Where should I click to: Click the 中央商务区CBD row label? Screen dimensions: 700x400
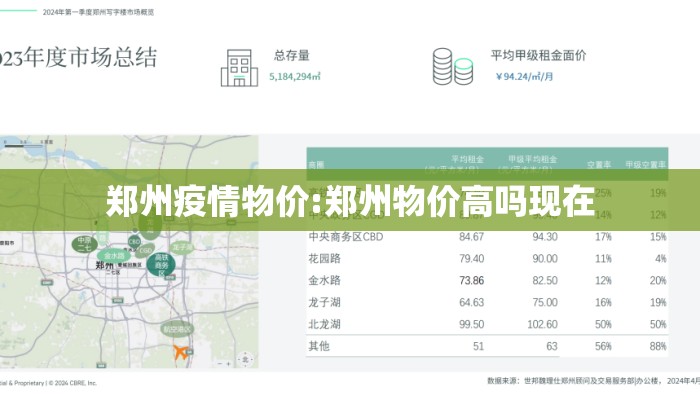(346, 237)
